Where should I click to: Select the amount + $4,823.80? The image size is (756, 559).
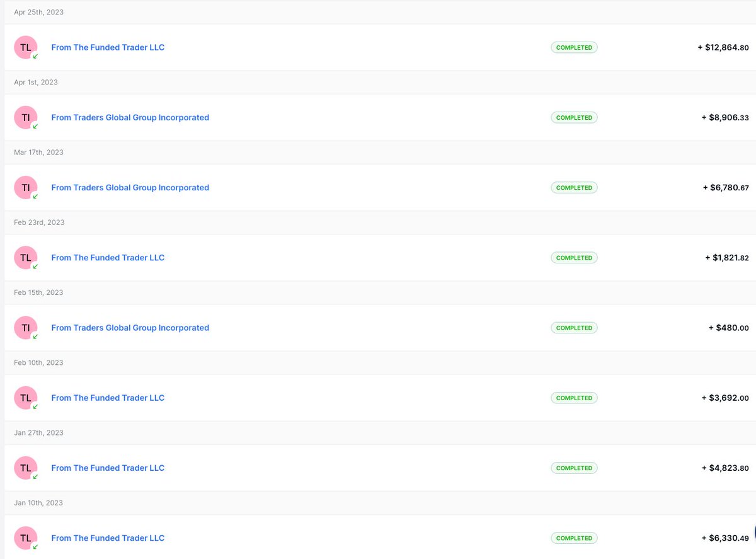pyautogui.click(x=725, y=468)
